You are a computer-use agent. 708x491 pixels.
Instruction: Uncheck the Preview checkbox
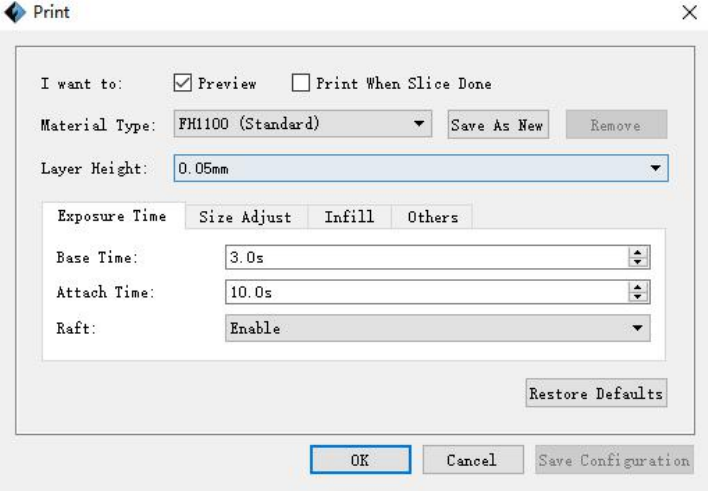pos(182,84)
